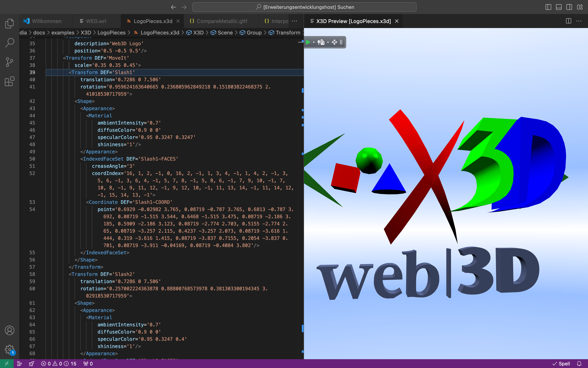Switch to the Willkommen tab
The height and width of the screenshot is (368, 588).
click(x=46, y=21)
